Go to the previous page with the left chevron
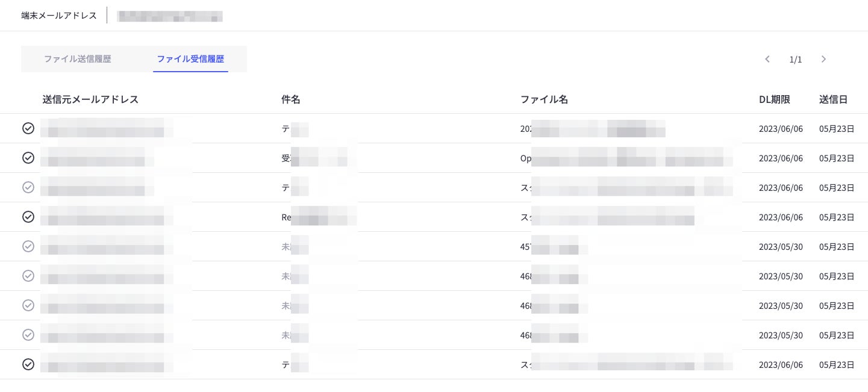The height and width of the screenshot is (392, 868). pyautogui.click(x=767, y=59)
